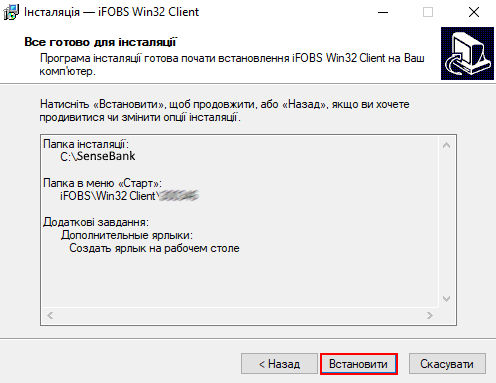Click the window title Інсталяція iFOBS text
Screen dimensions: 496x383
111,12
